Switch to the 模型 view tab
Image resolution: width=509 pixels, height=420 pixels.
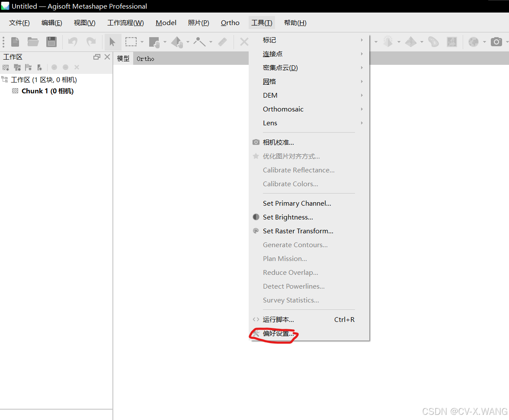click(x=123, y=58)
